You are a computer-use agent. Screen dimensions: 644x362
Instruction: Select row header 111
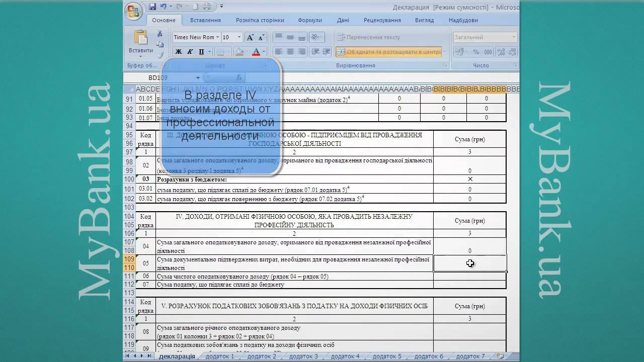tap(129, 277)
